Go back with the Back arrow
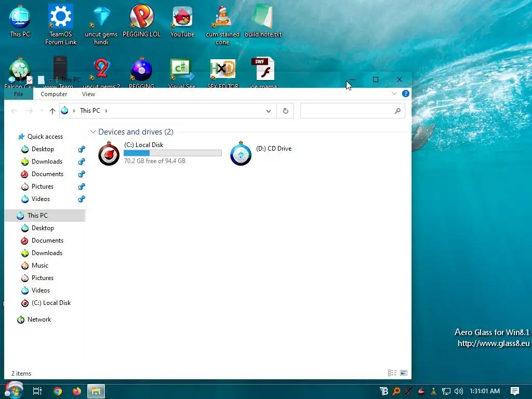The width and height of the screenshot is (532, 399). pos(14,111)
